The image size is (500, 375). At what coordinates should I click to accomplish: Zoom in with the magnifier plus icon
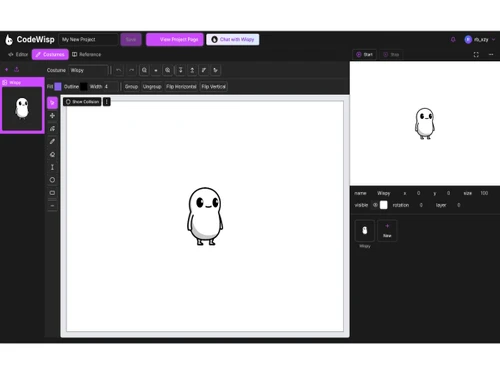[x=168, y=70]
